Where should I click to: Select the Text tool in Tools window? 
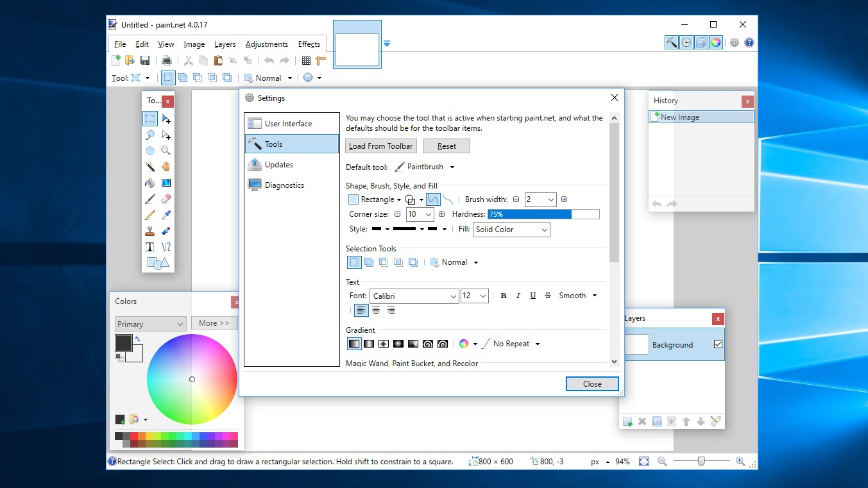(x=149, y=247)
